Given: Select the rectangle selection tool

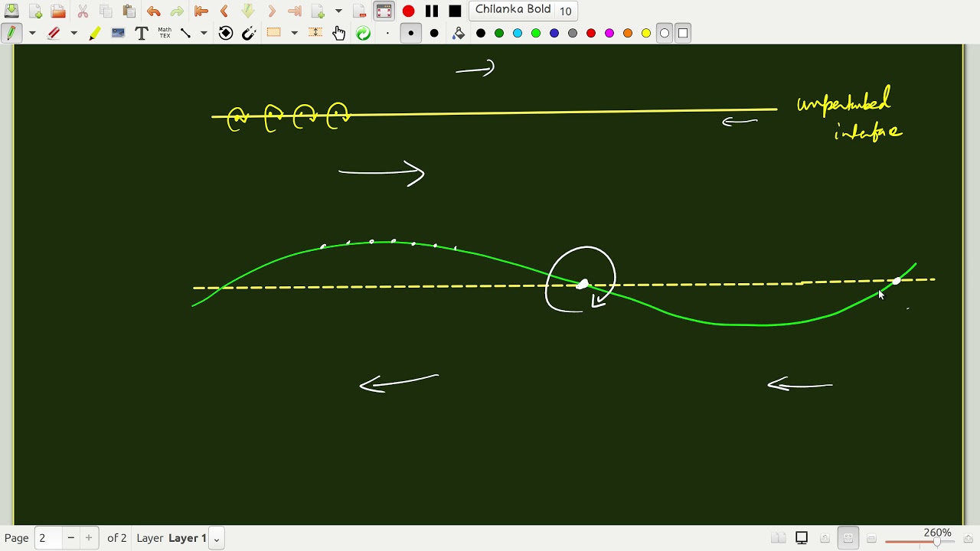Looking at the screenshot, I should pos(273,33).
